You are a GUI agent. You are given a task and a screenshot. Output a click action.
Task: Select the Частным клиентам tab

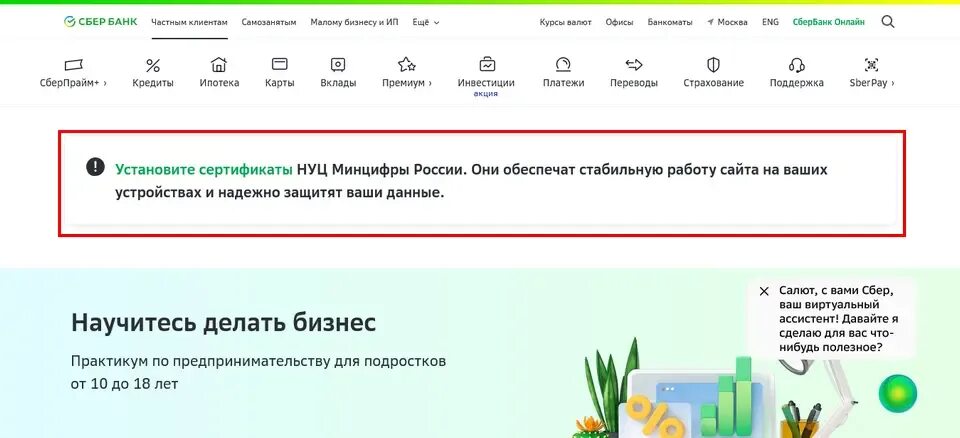pyautogui.click(x=189, y=22)
